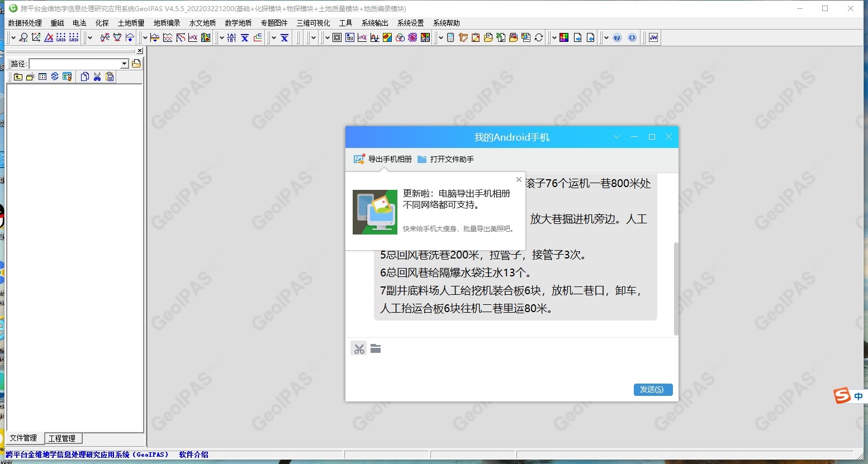
Task: Open the 重磁 menu
Action: click(58, 23)
